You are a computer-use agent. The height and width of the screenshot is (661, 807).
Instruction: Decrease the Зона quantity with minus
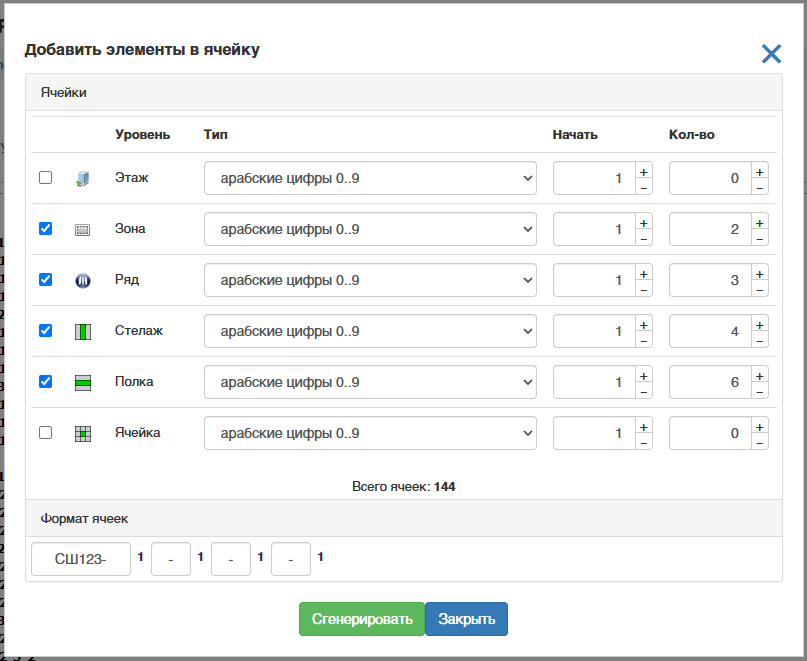click(760, 238)
